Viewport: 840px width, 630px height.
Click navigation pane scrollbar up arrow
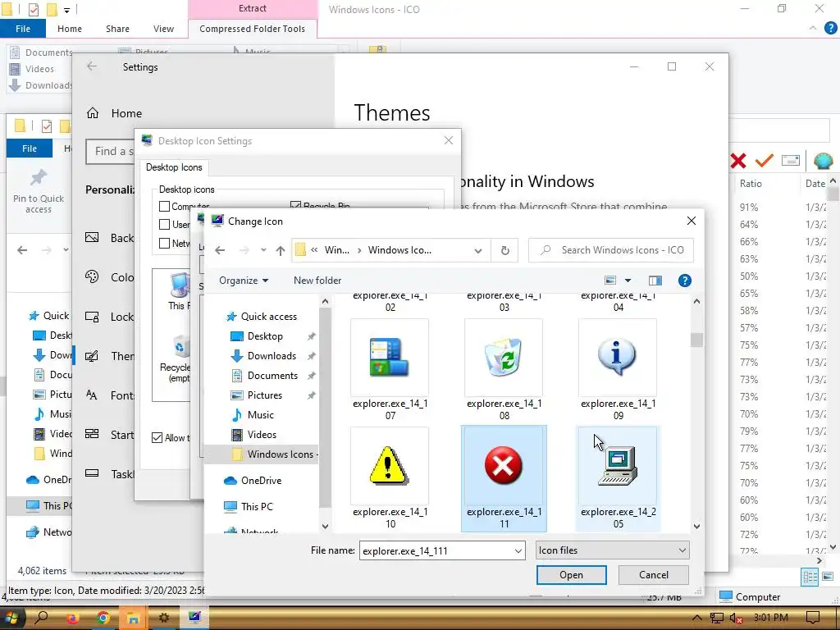pos(325,302)
